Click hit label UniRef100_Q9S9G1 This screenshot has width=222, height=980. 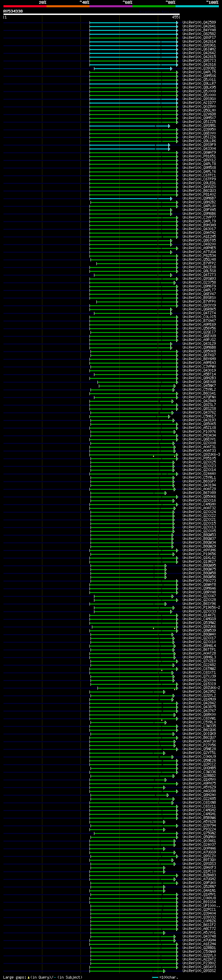[199, 45]
